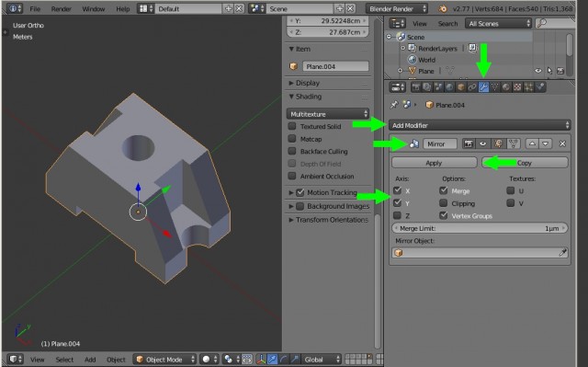Viewport: 588px width, 367px height.
Task: Open the Material properties sphere tab
Action: click(506, 87)
